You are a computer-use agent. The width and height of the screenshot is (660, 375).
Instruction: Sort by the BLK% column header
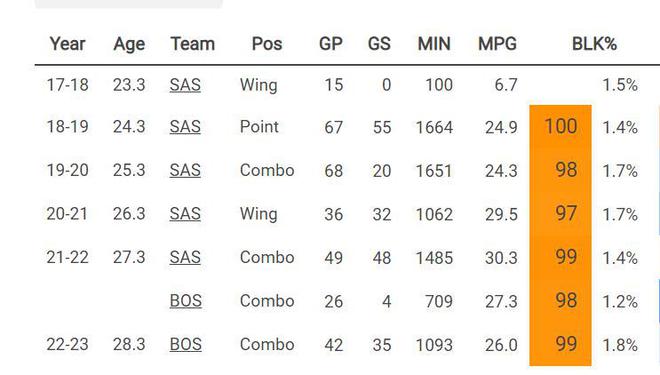pos(594,44)
